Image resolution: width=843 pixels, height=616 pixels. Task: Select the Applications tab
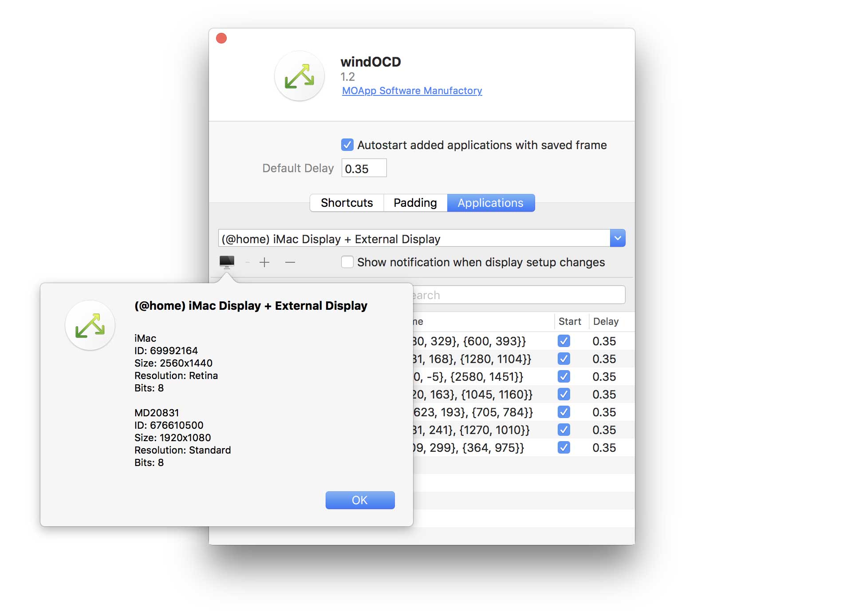point(491,203)
